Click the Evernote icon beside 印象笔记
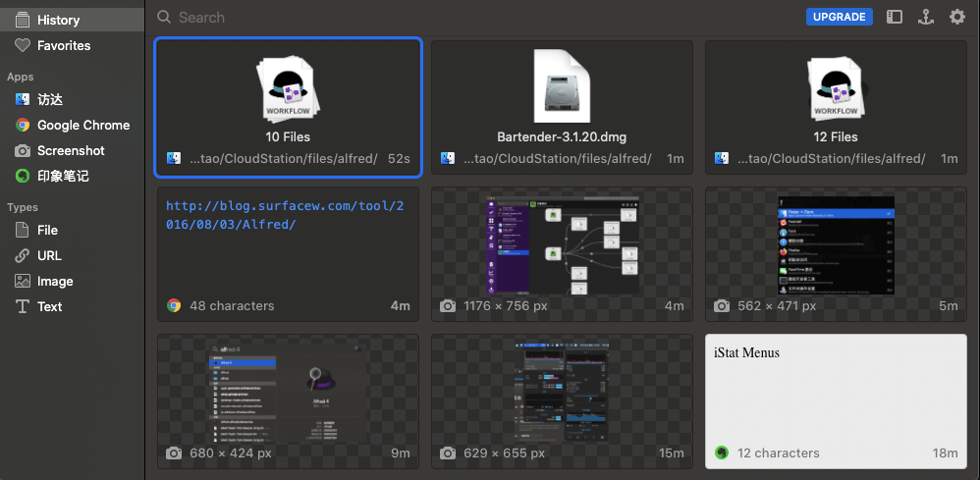Screen dimensions: 980x480 23,177
